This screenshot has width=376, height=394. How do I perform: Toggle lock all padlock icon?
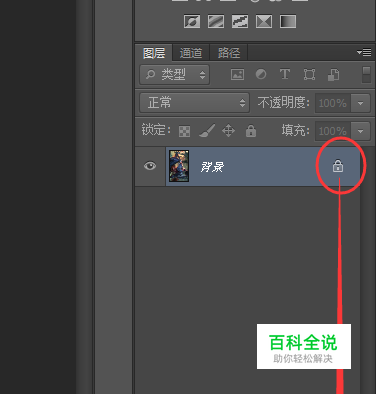(251, 131)
